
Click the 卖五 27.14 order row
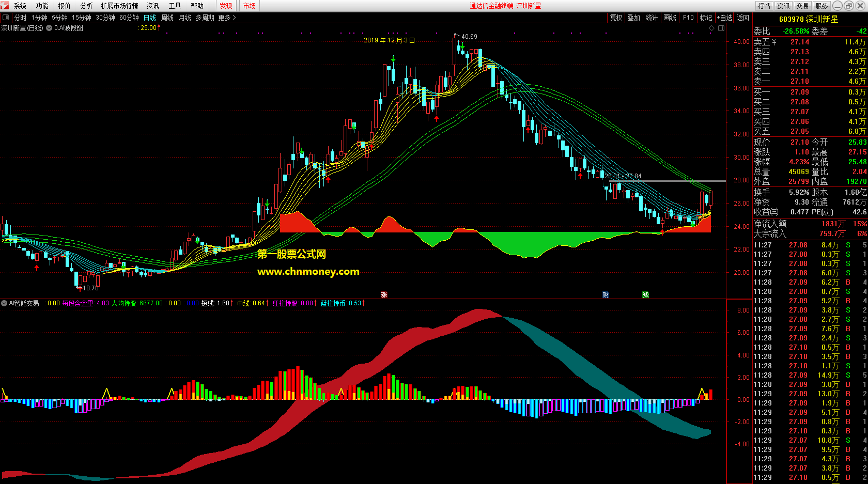tap(810, 42)
